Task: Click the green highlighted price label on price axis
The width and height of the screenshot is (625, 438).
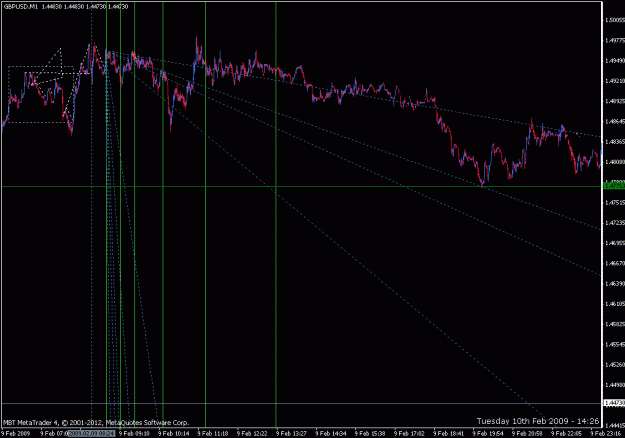Action: tap(614, 186)
